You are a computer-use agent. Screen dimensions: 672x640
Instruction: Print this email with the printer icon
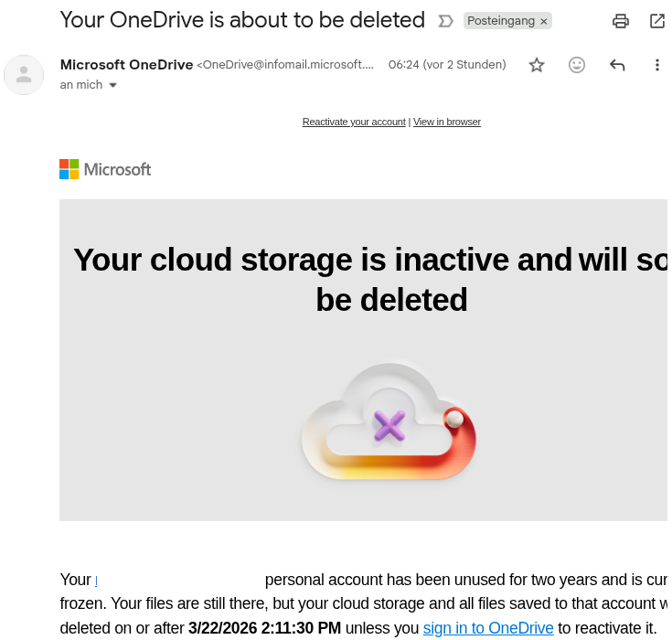pos(621,21)
